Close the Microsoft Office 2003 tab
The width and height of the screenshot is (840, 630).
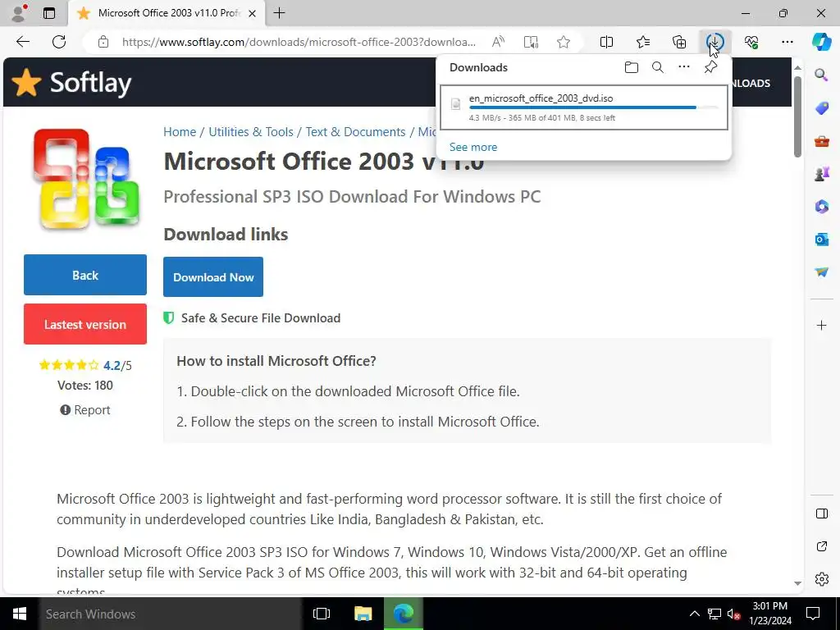coord(253,13)
